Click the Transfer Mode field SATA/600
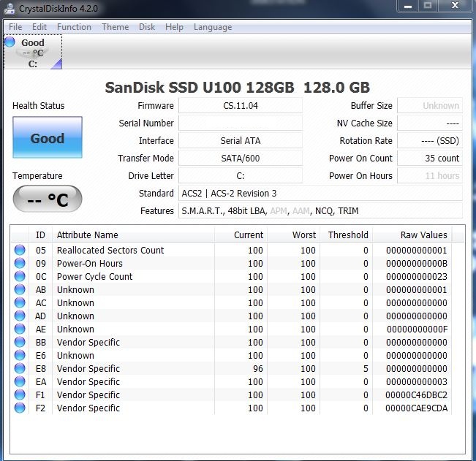Viewport: 476px width, 461px height. click(241, 158)
